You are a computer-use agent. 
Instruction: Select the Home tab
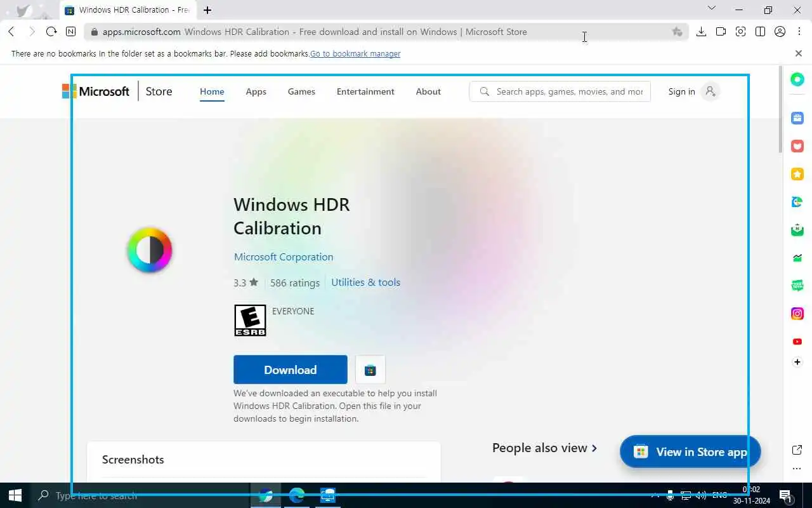[212, 91]
